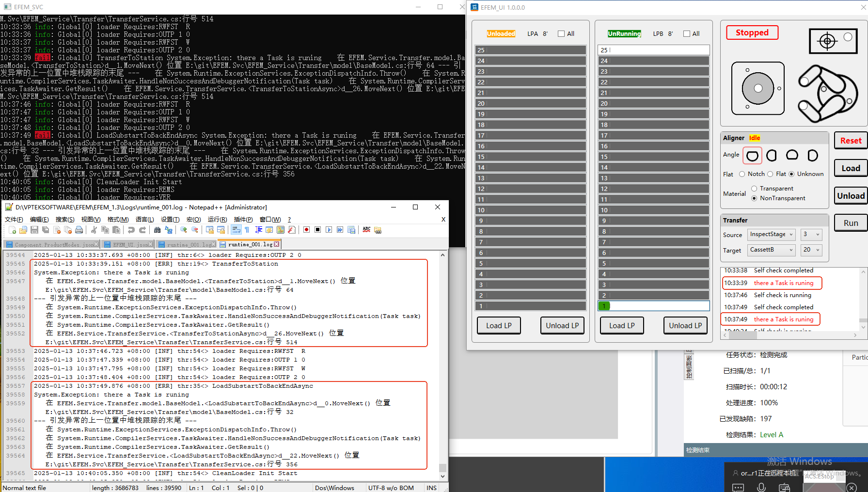Click the ABC spell check icon

(366, 230)
